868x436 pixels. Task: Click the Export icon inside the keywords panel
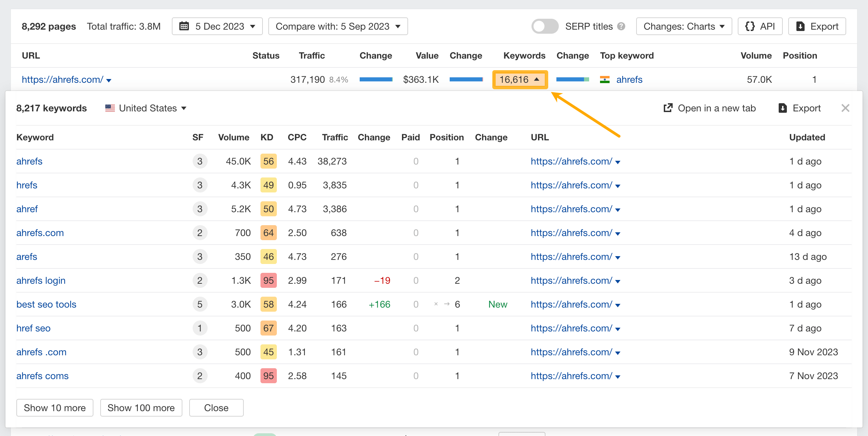pos(783,108)
